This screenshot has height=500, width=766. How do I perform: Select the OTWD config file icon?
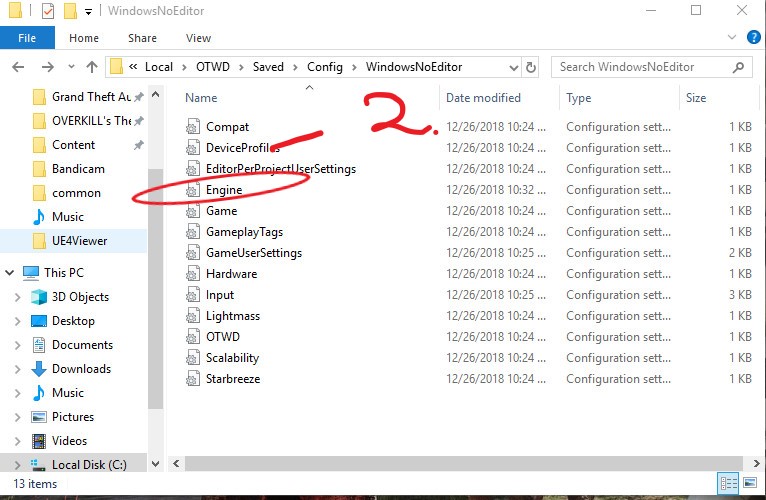click(192, 337)
